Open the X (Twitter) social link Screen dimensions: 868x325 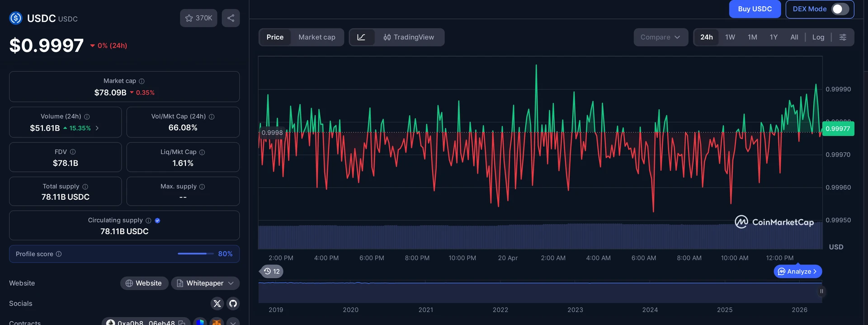pos(217,303)
